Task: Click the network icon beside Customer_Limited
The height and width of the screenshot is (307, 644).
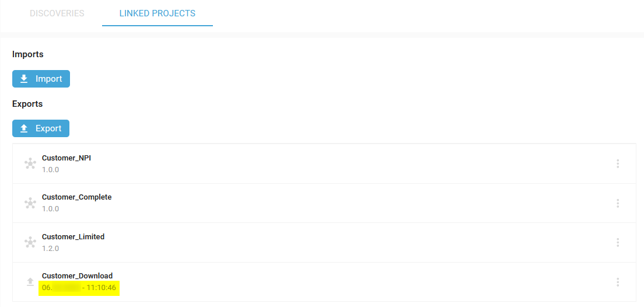Action: [x=30, y=242]
